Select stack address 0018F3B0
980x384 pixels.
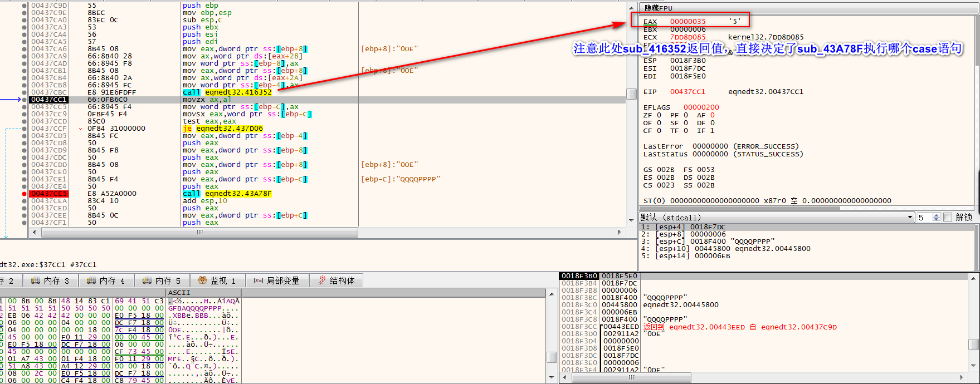579,276
